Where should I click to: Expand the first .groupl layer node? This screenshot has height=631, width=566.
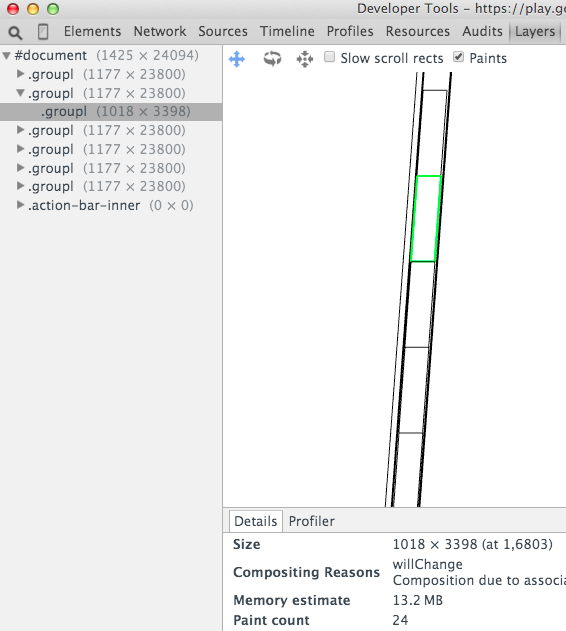tap(20, 74)
